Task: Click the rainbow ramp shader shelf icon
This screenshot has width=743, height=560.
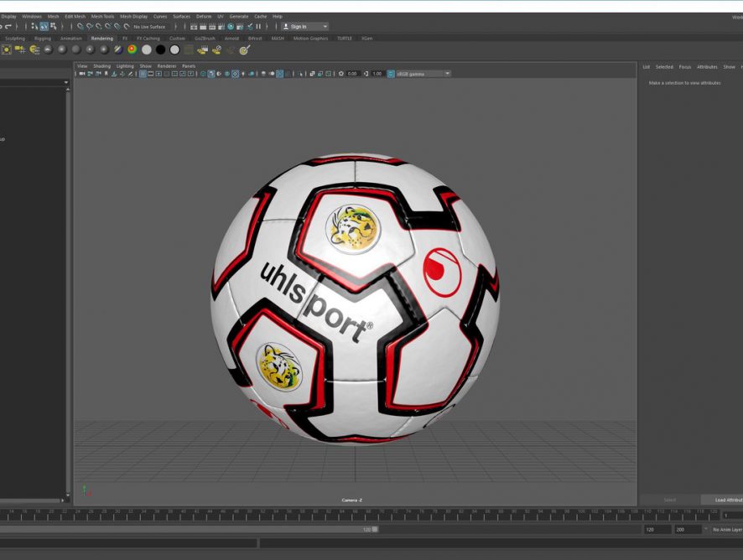Action: [x=132, y=49]
